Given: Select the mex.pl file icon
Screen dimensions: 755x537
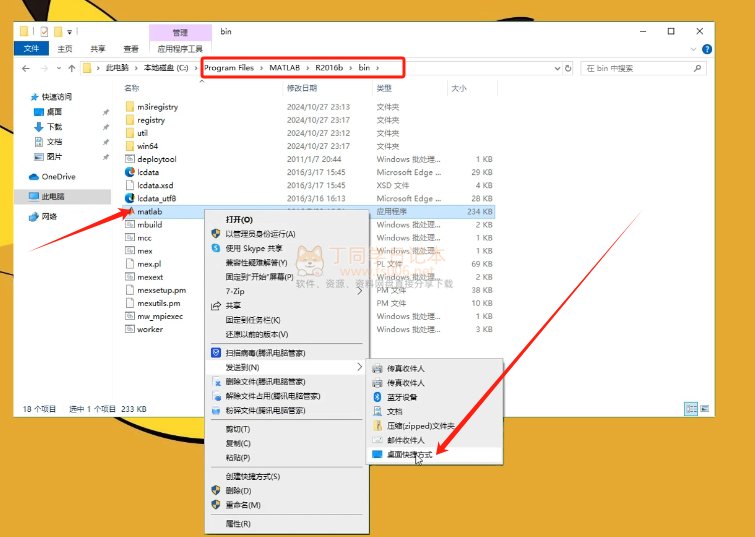Looking at the screenshot, I should 130,264.
